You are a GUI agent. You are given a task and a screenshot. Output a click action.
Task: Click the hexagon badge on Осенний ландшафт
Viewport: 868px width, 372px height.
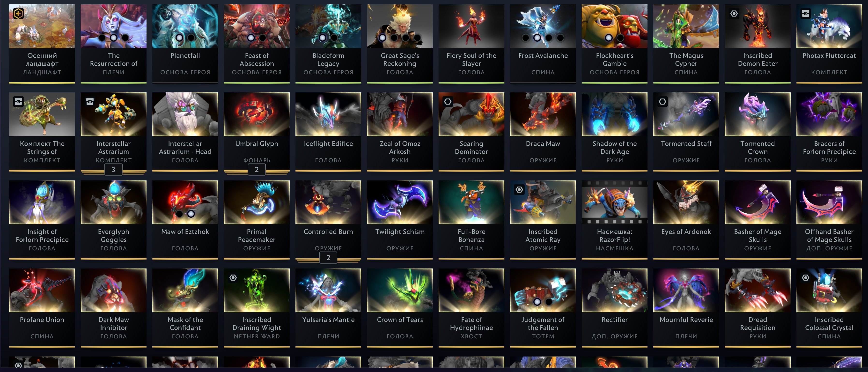[x=18, y=14]
